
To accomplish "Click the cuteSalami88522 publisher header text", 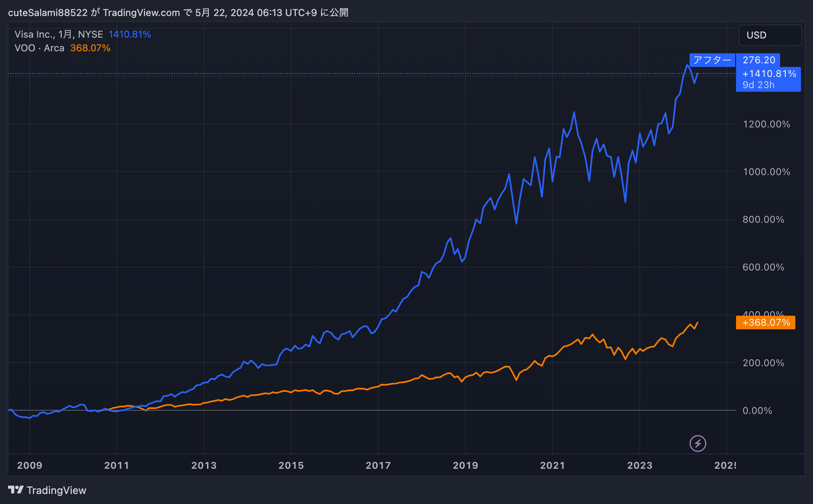I will 48,13.
